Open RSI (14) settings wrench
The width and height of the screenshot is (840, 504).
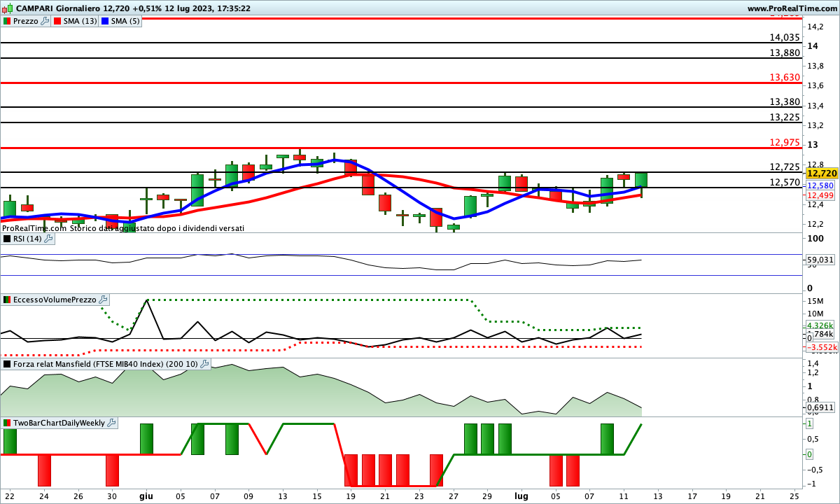click(x=48, y=239)
